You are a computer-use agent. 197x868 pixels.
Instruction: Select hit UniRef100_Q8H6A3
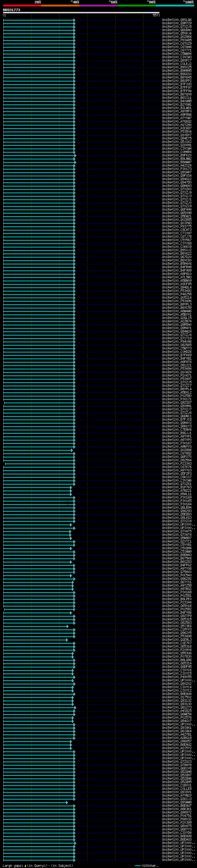tap(177, 186)
